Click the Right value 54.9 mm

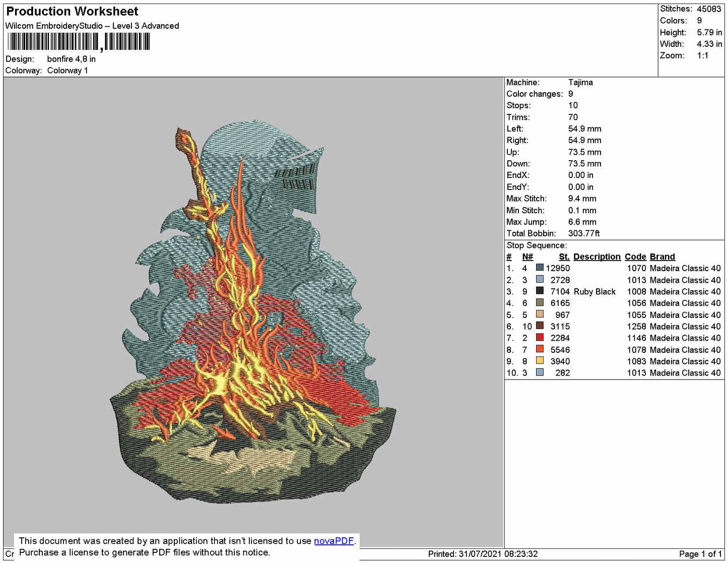click(584, 140)
